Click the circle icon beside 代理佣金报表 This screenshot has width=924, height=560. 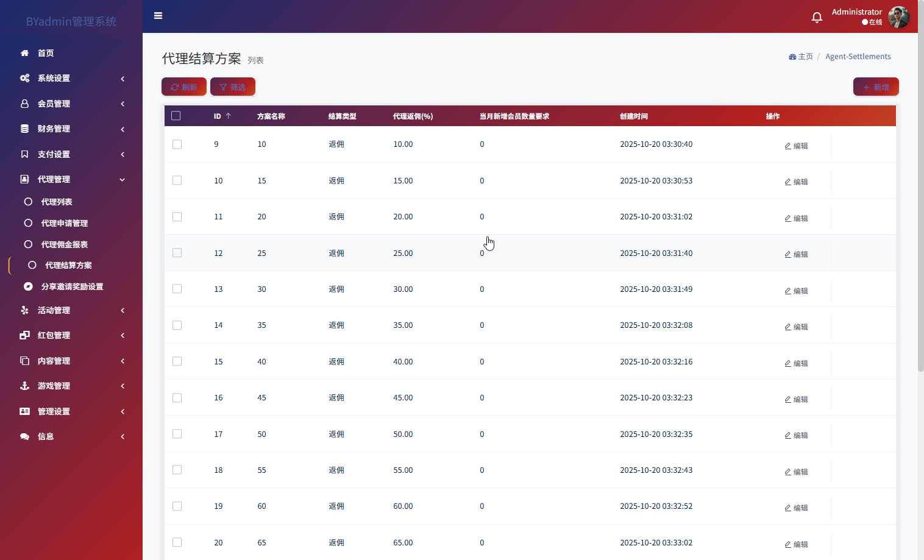pos(28,244)
